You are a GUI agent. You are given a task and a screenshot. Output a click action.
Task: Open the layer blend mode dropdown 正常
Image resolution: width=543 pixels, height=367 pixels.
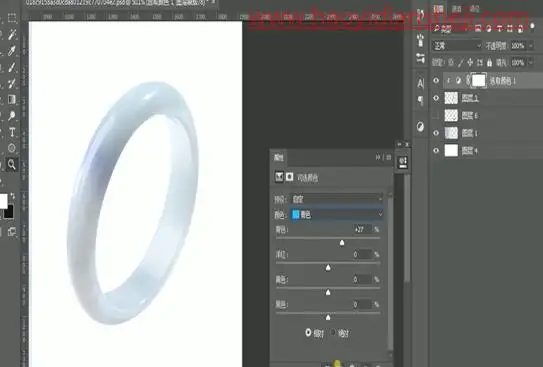point(457,46)
